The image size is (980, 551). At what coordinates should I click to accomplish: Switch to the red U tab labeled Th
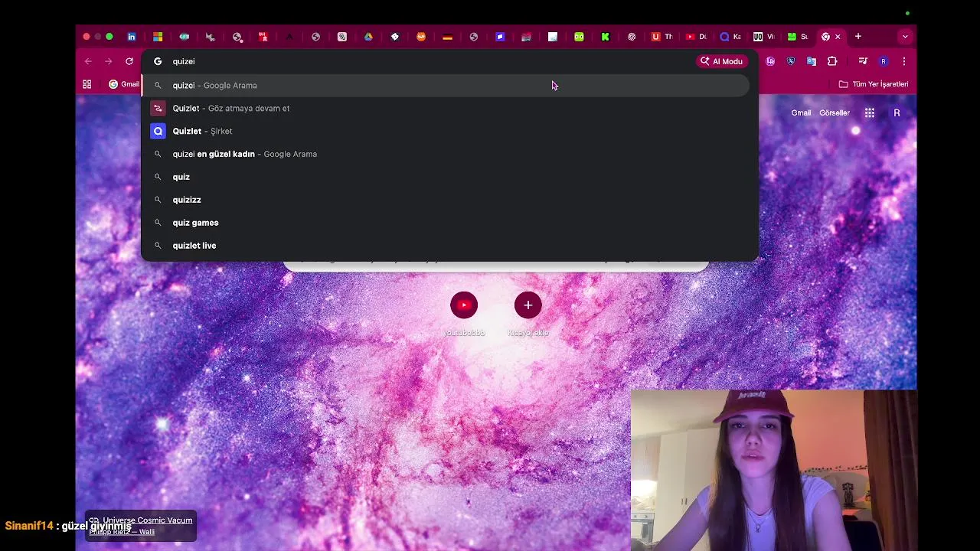point(661,37)
